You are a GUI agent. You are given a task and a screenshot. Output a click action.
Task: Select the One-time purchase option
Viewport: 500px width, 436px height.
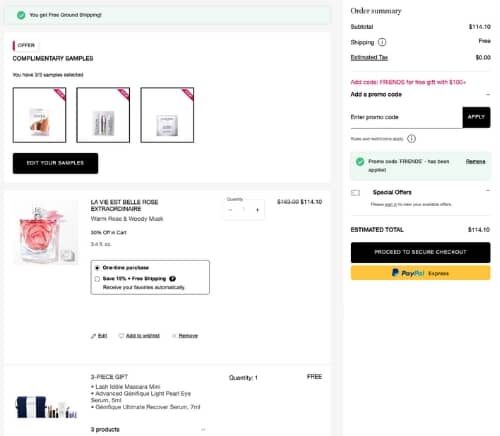click(x=97, y=268)
